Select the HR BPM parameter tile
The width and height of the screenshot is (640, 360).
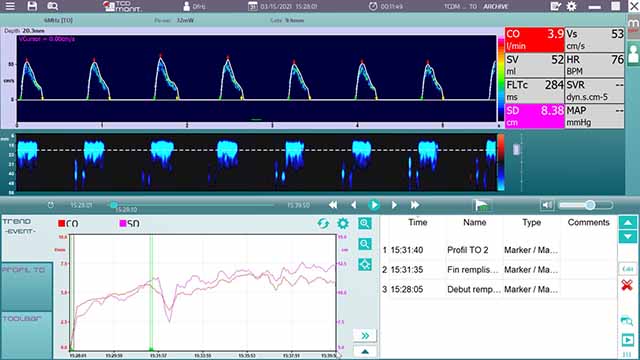point(595,65)
